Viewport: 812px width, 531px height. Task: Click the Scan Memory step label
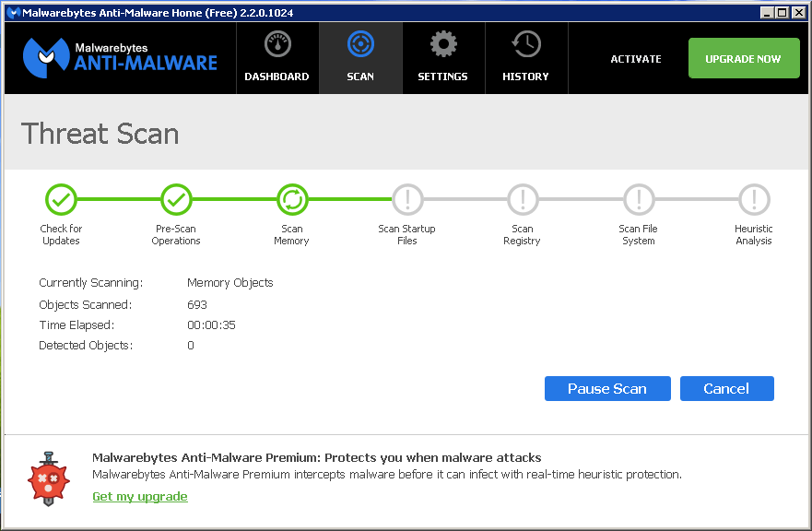(x=291, y=235)
